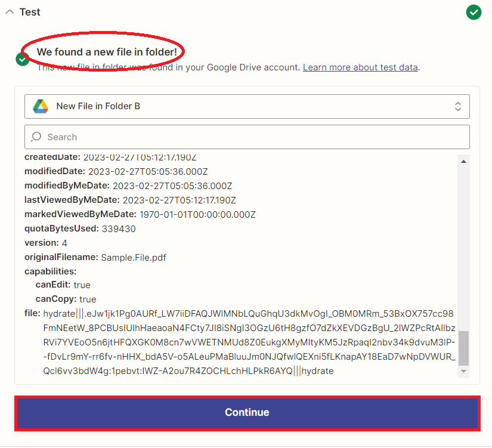Click the "Test" section title
This screenshot has height=448, width=492.
click(30, 12)
